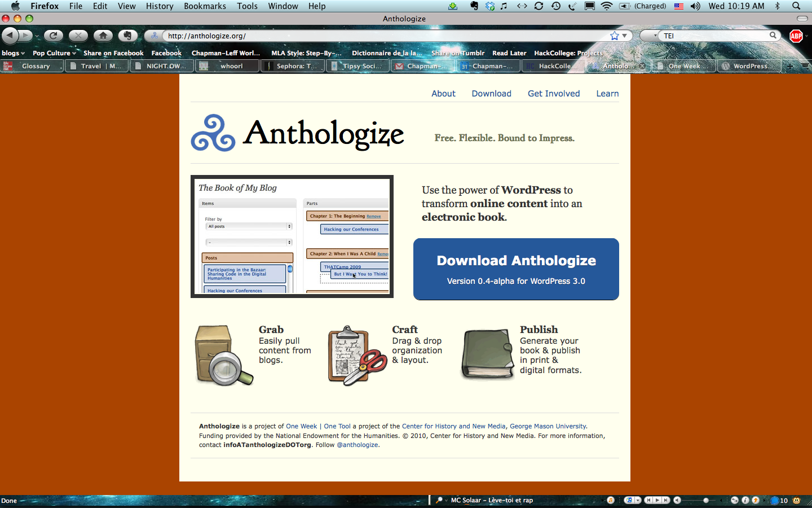Click the Reload page button
The height and width of the screenshot is (508, 812).
(x=53, y=36)
